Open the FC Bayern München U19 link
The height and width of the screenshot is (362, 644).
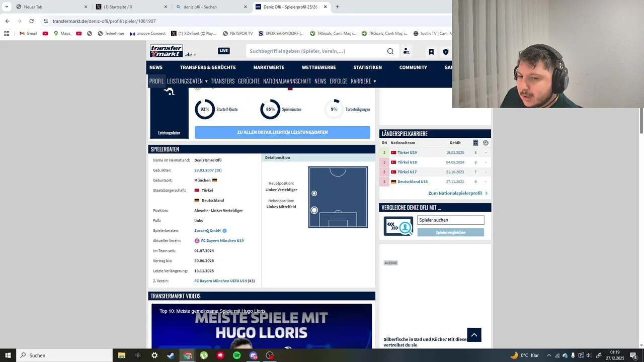222,241
